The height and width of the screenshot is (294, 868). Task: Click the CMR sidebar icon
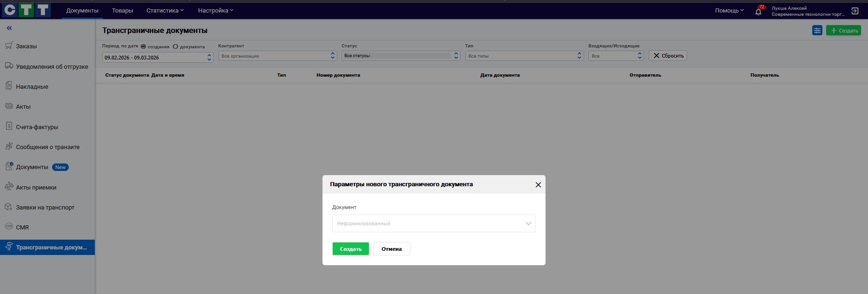[9, 227]
